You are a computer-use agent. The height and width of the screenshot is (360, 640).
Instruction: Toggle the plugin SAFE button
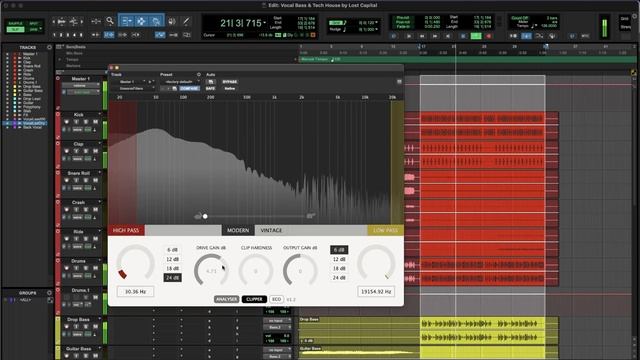210,89
